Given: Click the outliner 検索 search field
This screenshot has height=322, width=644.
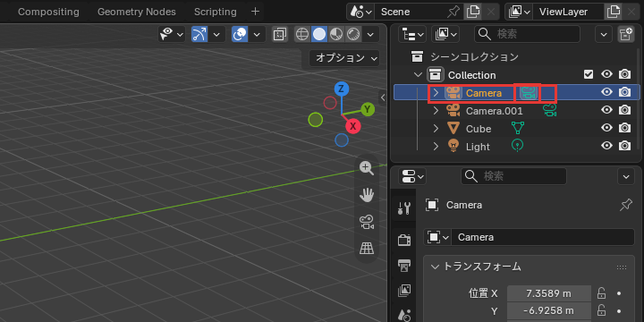Looking at the screenshot, I should [x=528, y=34].
